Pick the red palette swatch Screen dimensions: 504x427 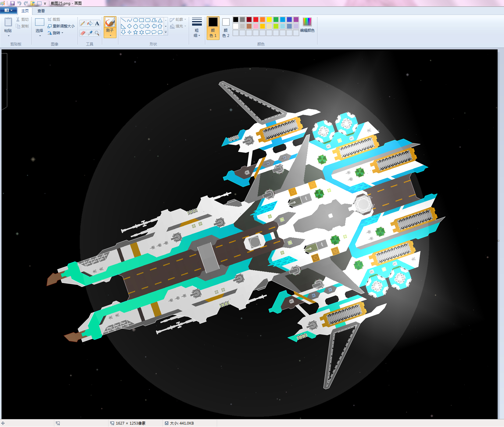[256, 20]
